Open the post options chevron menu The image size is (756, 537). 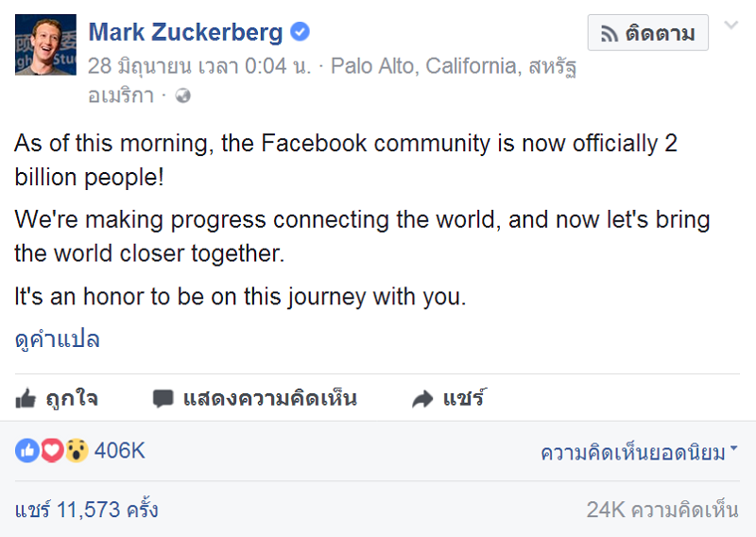730,26
